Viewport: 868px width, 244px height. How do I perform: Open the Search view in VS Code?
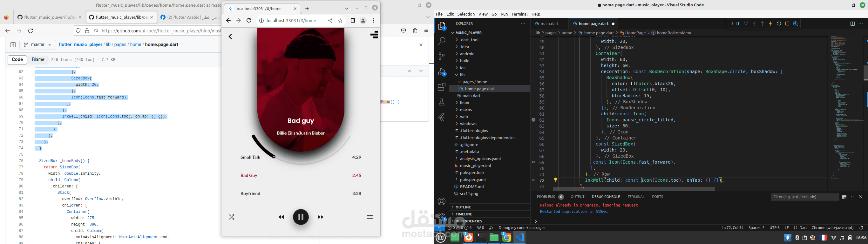[442, 41]
